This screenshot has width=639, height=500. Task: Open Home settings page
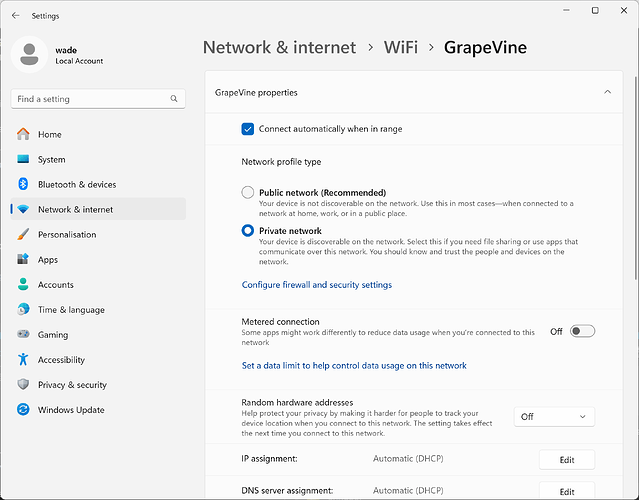click(x=98, y=134)
